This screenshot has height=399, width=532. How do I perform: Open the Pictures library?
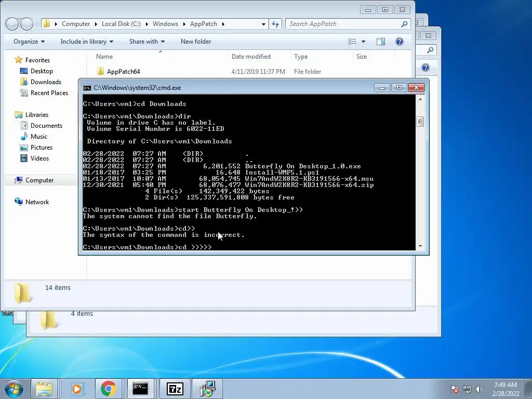pos(42,147)
